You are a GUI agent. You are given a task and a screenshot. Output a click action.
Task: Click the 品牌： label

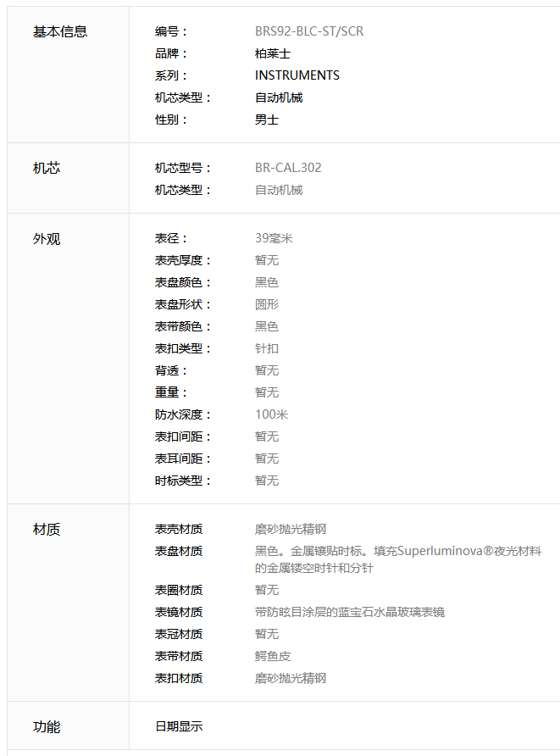(171, 53)
